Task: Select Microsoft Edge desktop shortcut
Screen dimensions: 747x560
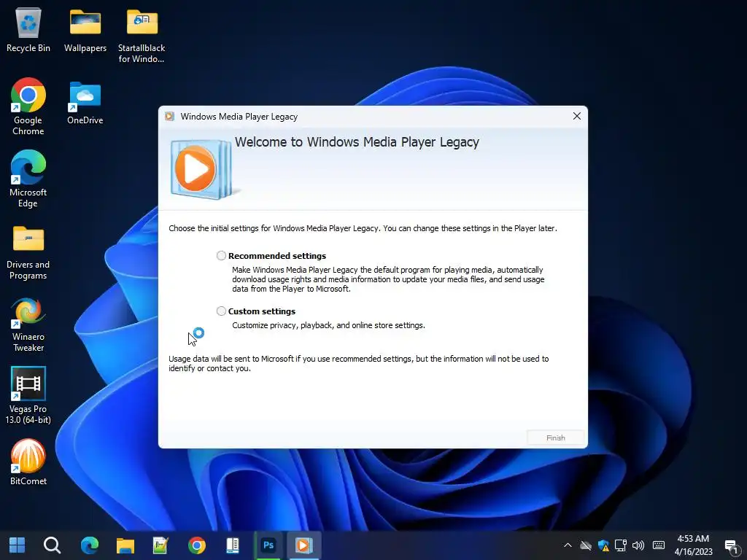Action: [28, 179]
